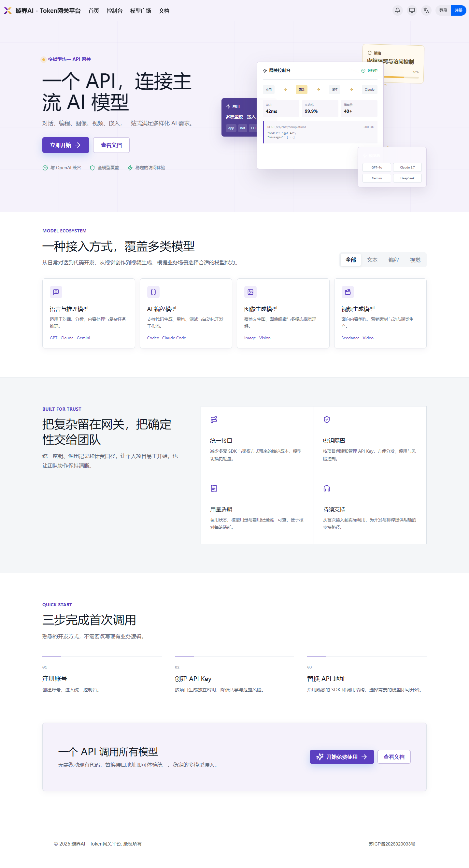The height and width of the screenshot is (868, 469).
Task: Click the headphones icon above 持续支持
Action: click(327, 488)
